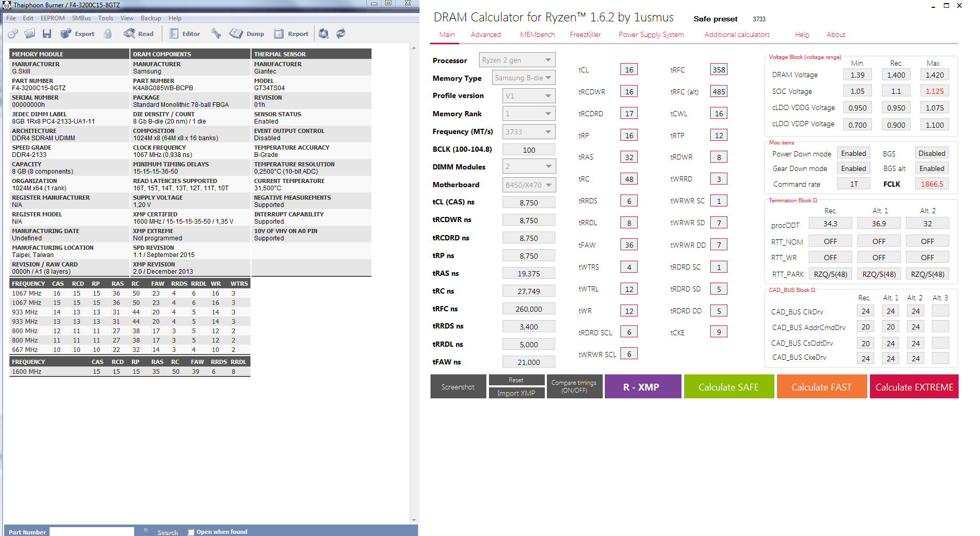This screenshot has width=980, height=536.
Task: Click the Calculate FAST button
Action: click(x=821, y=386)
